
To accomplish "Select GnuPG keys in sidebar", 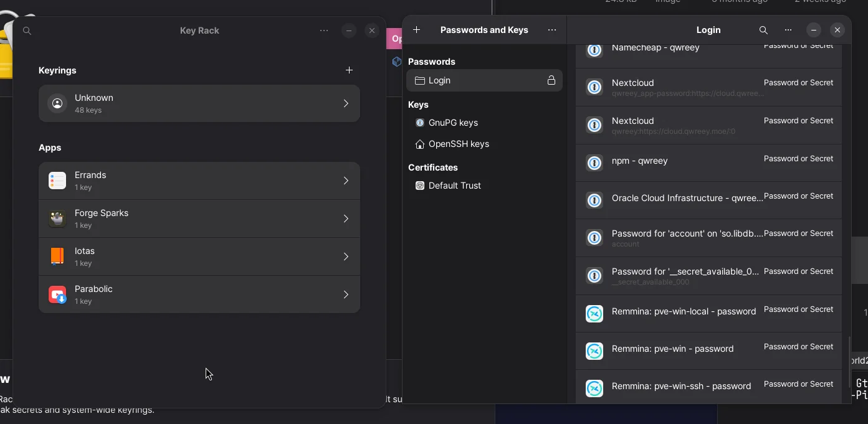I will click(453, 123).
